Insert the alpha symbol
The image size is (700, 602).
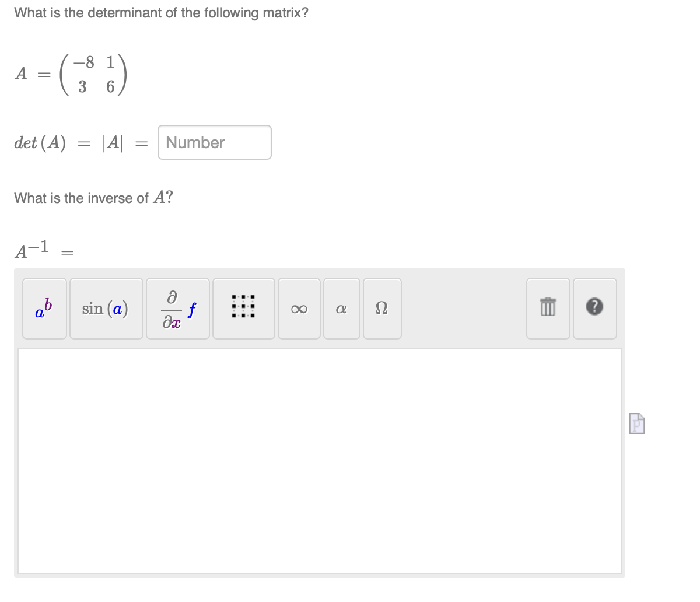tap(341, 309)
